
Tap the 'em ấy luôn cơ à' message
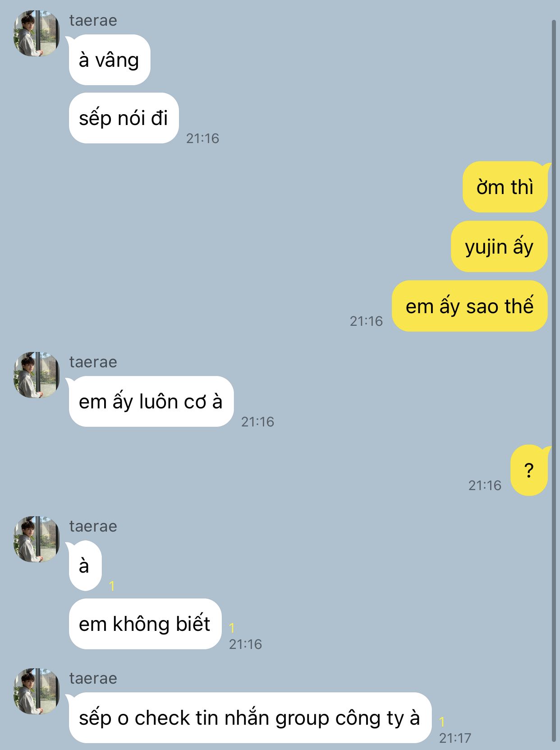point(151,401)
